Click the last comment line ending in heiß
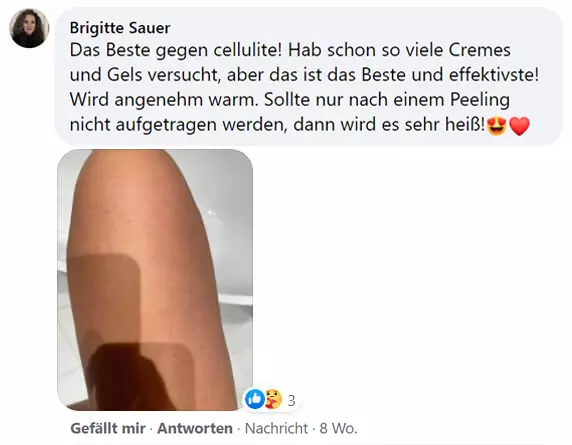This screenshot has width=572, height=445. point(299,125)
